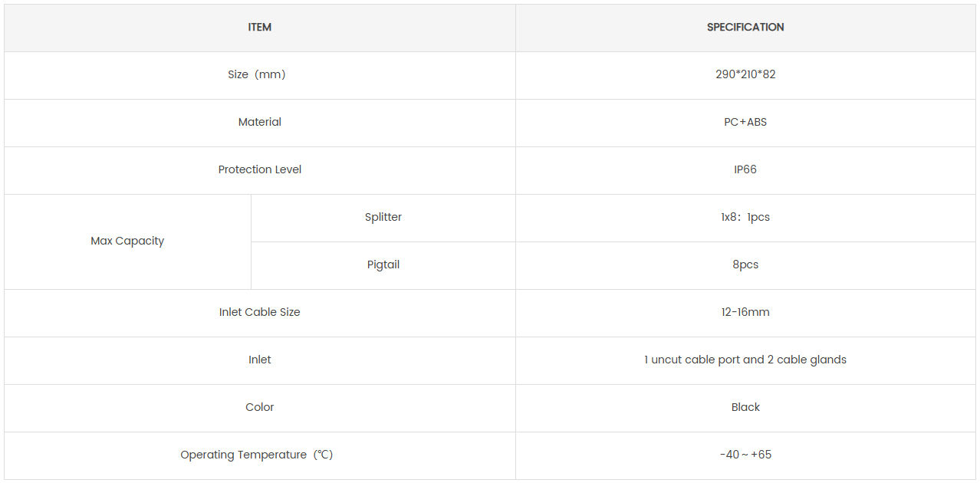Select the Pigtail sub-item cell
The height and width of the screenshot is (483, 980).
point(383,265)
